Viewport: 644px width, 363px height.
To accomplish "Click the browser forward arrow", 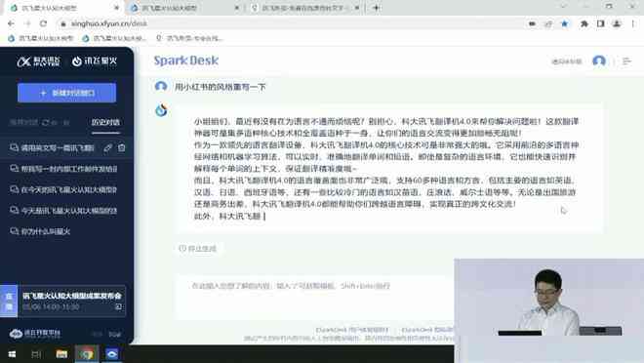I will point(27,23).
